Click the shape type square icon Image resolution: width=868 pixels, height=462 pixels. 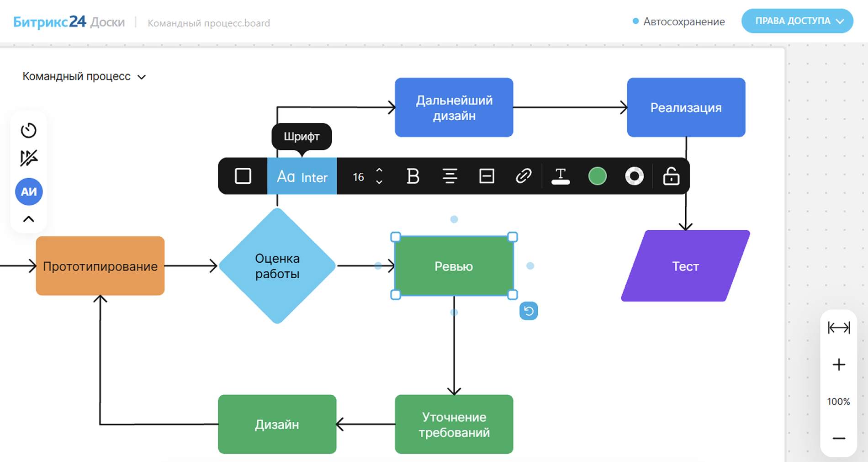[x=243, y=176]
